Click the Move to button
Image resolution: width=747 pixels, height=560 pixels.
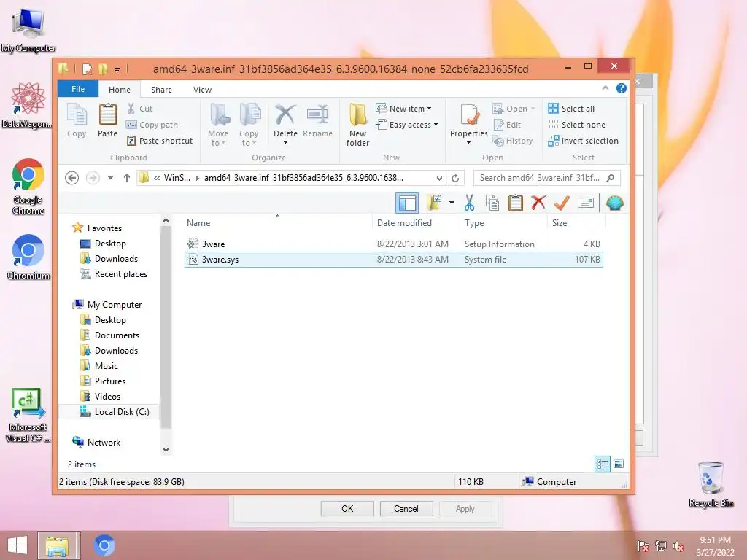click(218, 125)
